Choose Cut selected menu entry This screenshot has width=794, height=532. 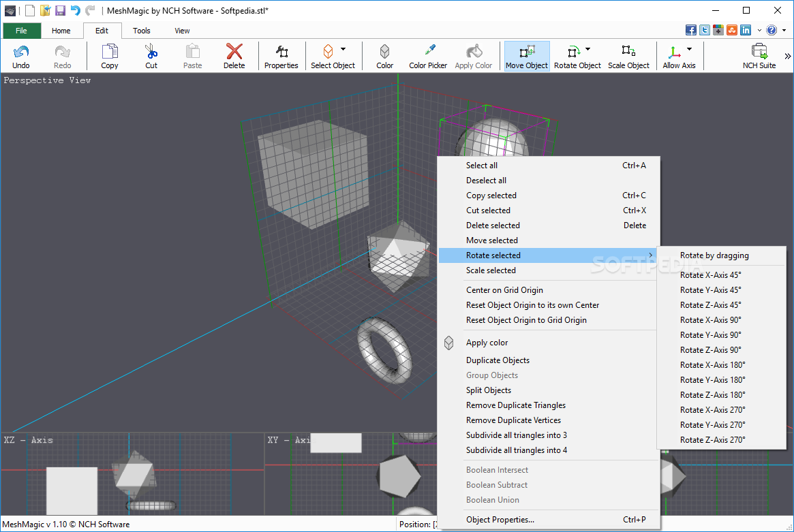(549, 210)
